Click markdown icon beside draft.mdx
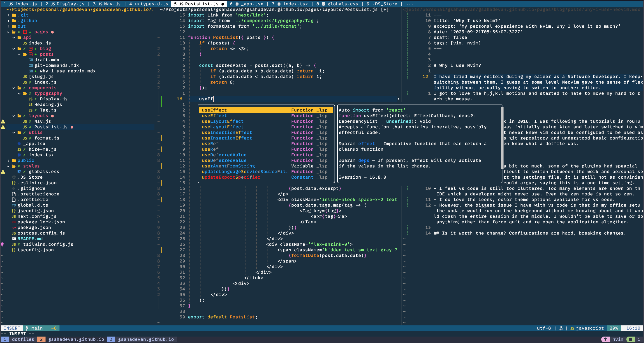The height and width of the screenshot is (343, 644). (x=31, y=60)
